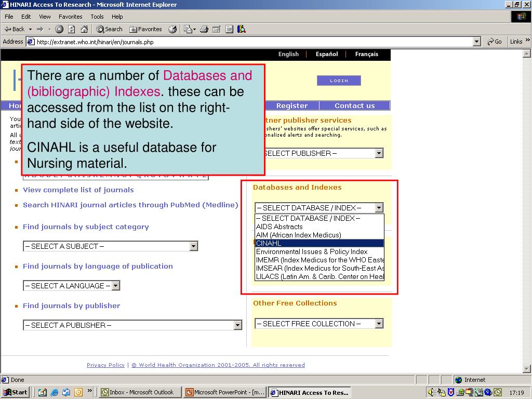Viewport: 532px width, 399px height.
Task: Click the page icon beside the address URL
Action: tap(31, 42)
